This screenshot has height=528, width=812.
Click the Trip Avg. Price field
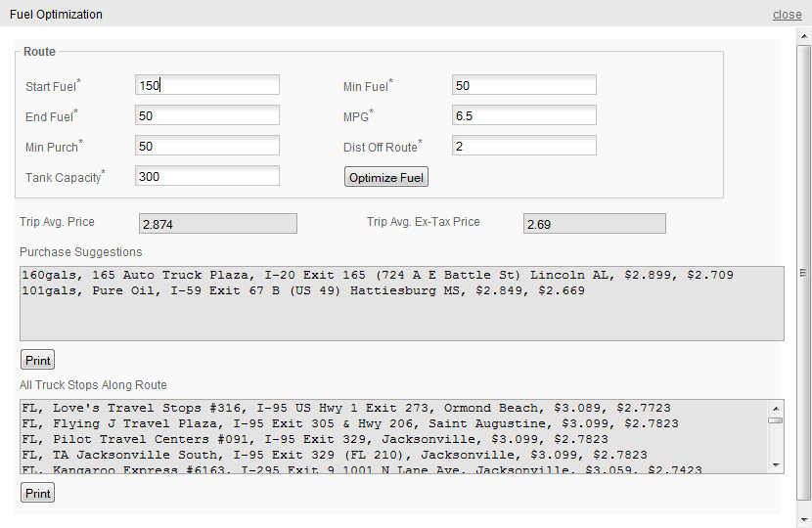[217, 224]
